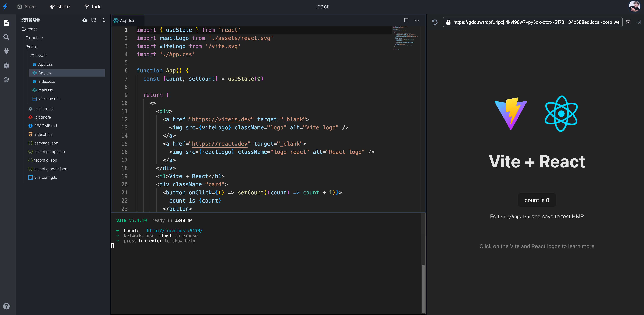Click the refresh/reload icon in preview pane
Viewport: 644px width, 315px height.
[435, 22]
